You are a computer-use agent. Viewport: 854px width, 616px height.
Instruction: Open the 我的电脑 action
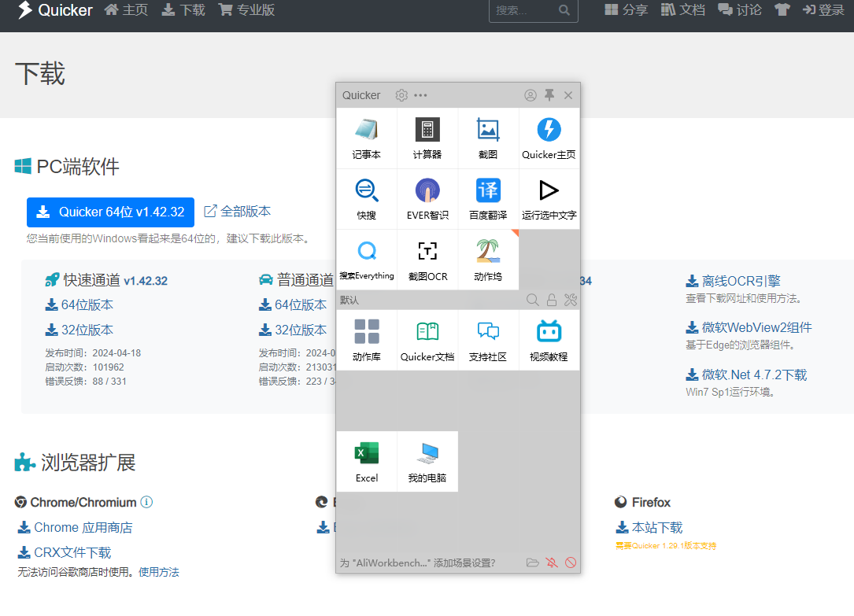[427, 462]
